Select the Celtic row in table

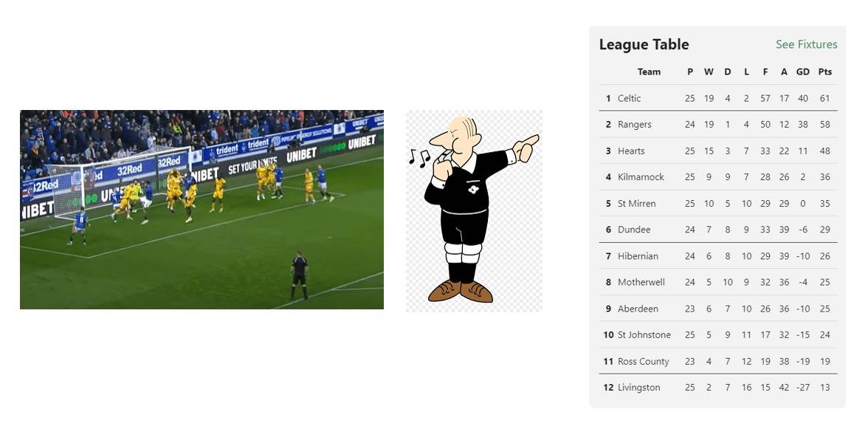718,98
